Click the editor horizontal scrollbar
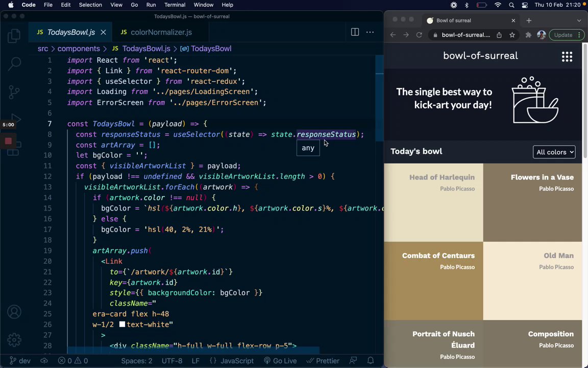588x368 pixels. tap(193, 350)
